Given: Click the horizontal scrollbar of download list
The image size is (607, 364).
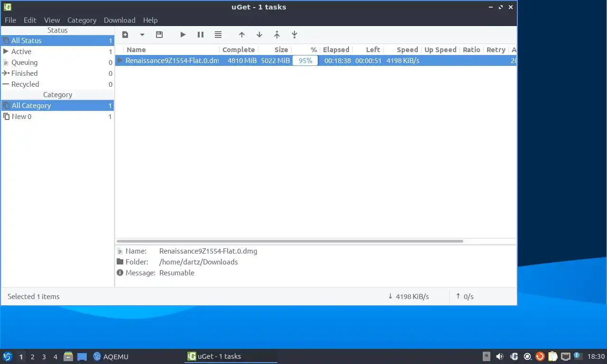Looking at the screenshot, I should pyautogui.click(x=290, y=241).
